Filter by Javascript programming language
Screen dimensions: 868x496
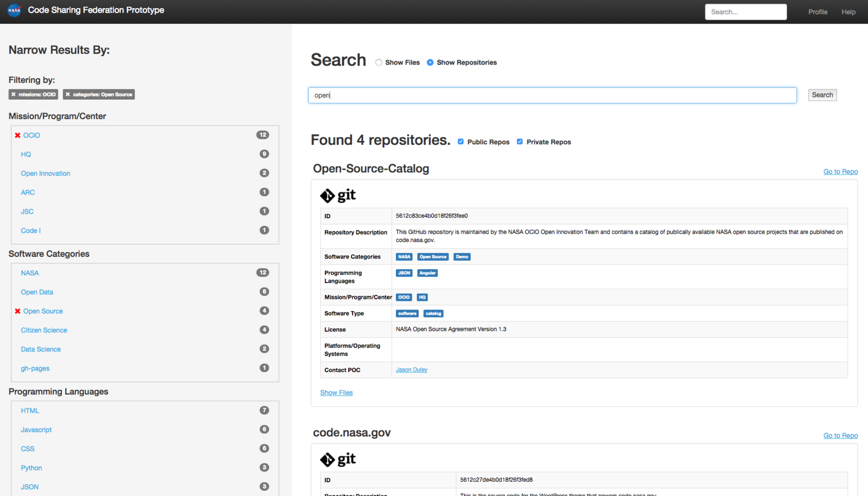coord(36,430)
